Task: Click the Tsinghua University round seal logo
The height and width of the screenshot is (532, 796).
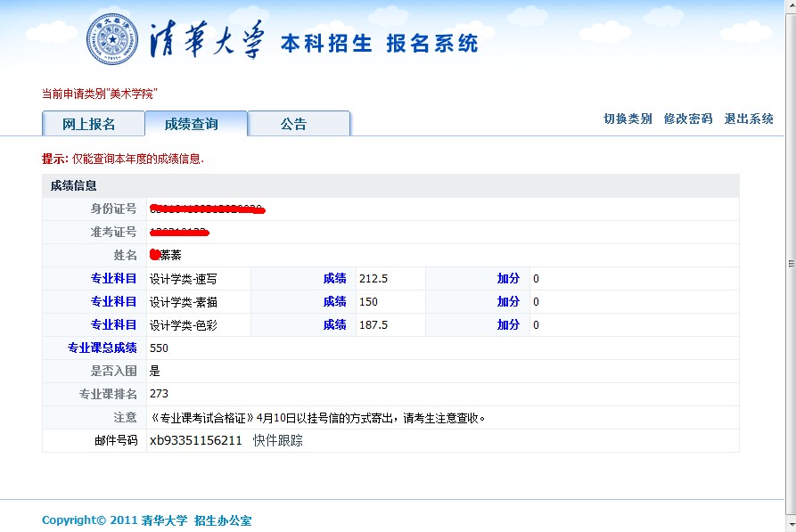Action: 112,40
